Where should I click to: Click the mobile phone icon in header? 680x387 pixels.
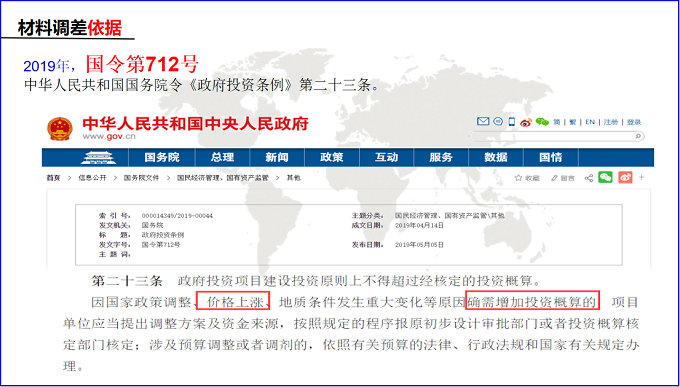pos(512,122)
